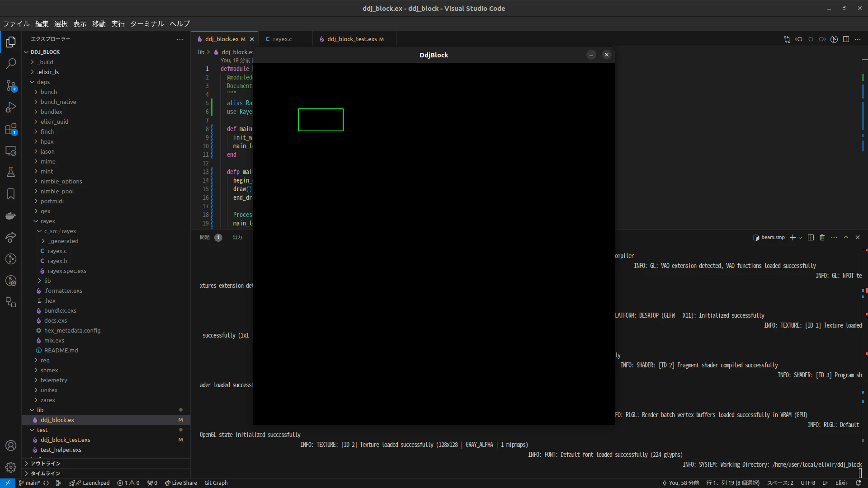Open remote window indicator in status bar
Screen dimensions: 868x488
point(8,483)
